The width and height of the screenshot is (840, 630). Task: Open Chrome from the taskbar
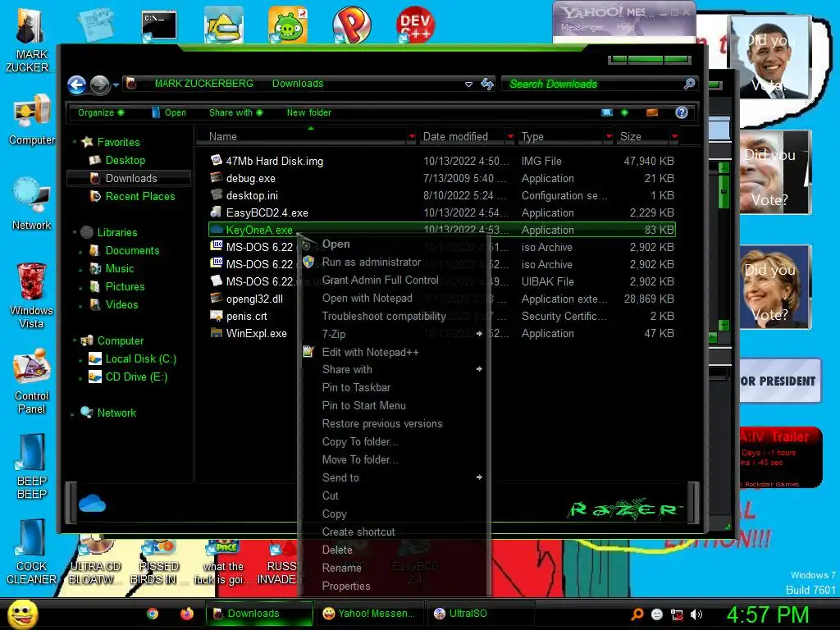pyautogui.click(x=153, y=614)
